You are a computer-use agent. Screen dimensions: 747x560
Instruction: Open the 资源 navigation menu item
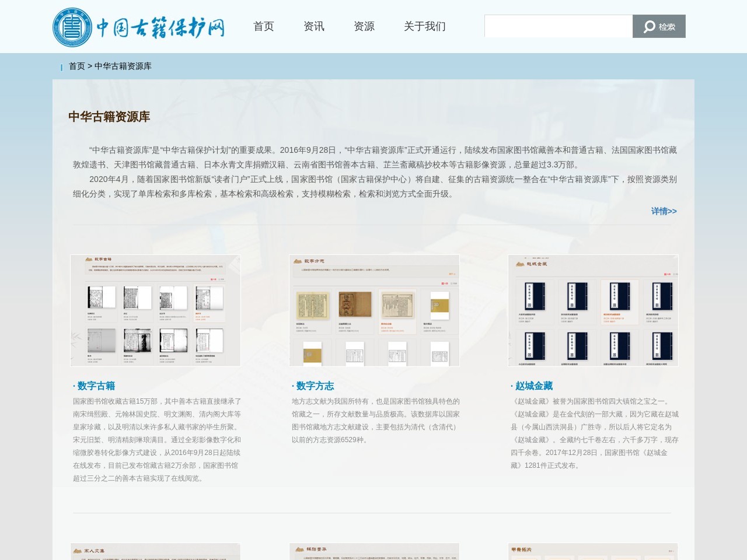coord(364,26)
